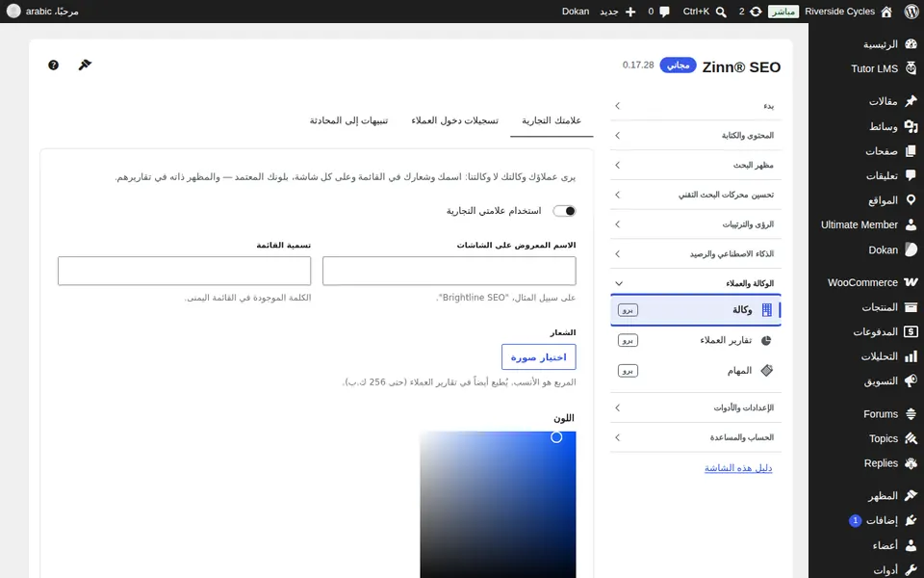
Task: Open صفحات pages icon
Action: point(911,151)
